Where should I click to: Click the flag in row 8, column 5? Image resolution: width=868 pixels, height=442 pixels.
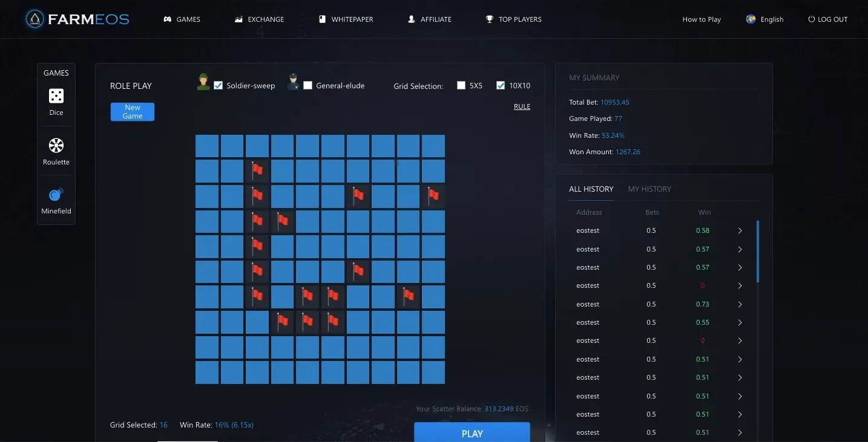pyautogui.click(x=307, y=322)
